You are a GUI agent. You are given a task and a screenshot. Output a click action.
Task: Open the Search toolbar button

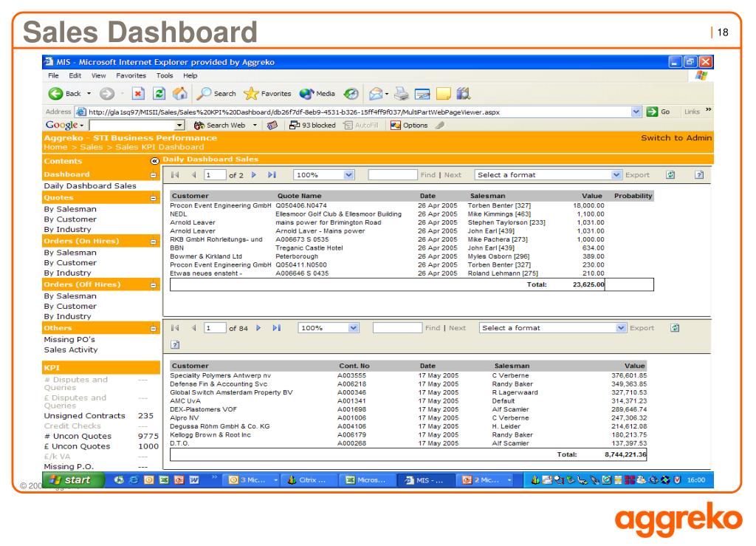point(216,94)
